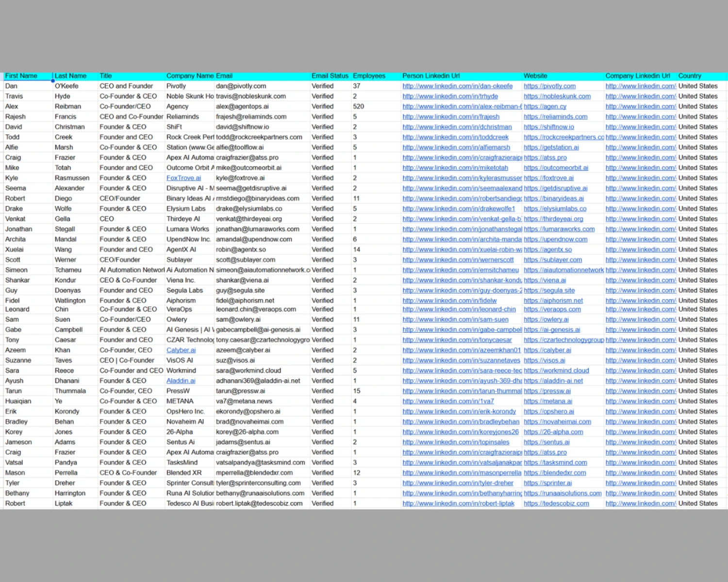Viewport: 728px width, 582px height.
Task: Open the linkedin.com/in/topinsales profile link
Action: 456,442
